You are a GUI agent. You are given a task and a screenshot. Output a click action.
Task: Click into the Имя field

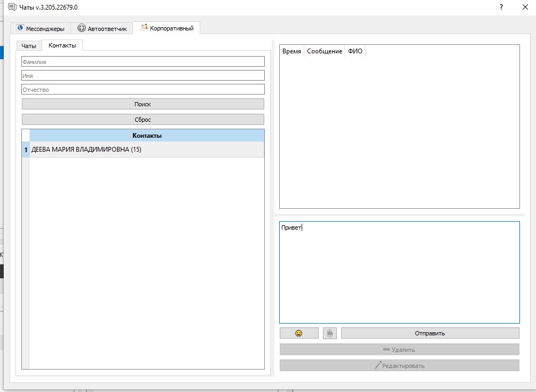143,75
